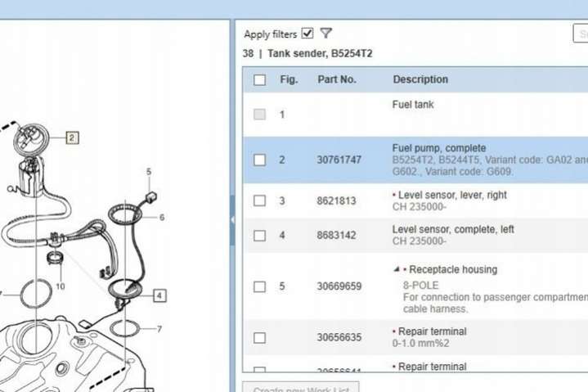Click callout number 10 in the diagram

[x=61, y=287]
